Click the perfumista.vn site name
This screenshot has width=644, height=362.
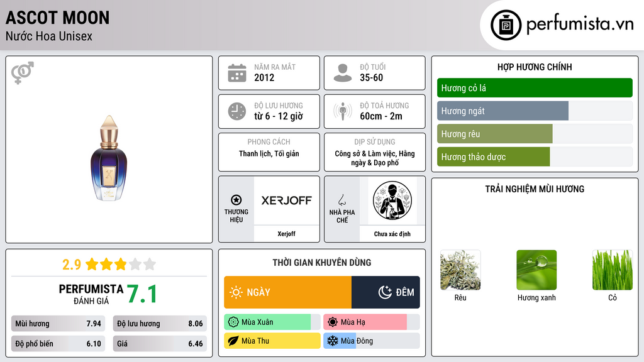[580, 25]
